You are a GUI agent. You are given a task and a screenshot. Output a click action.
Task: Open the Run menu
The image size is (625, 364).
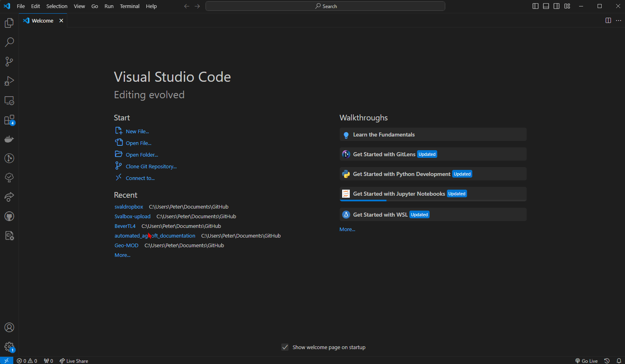(x=109, y=6)
